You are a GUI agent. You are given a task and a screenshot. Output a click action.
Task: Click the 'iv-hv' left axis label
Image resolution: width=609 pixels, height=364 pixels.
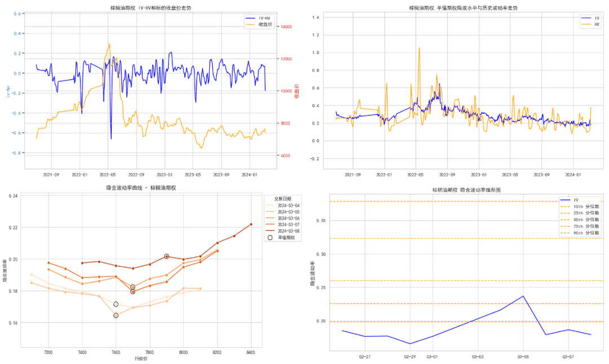tap(8, 92)
